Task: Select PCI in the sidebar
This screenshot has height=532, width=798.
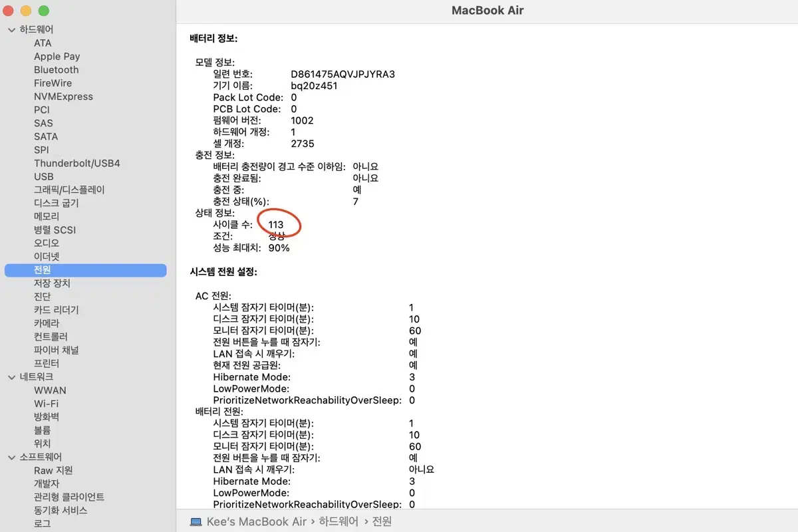Action: click(x=42, y=110)
